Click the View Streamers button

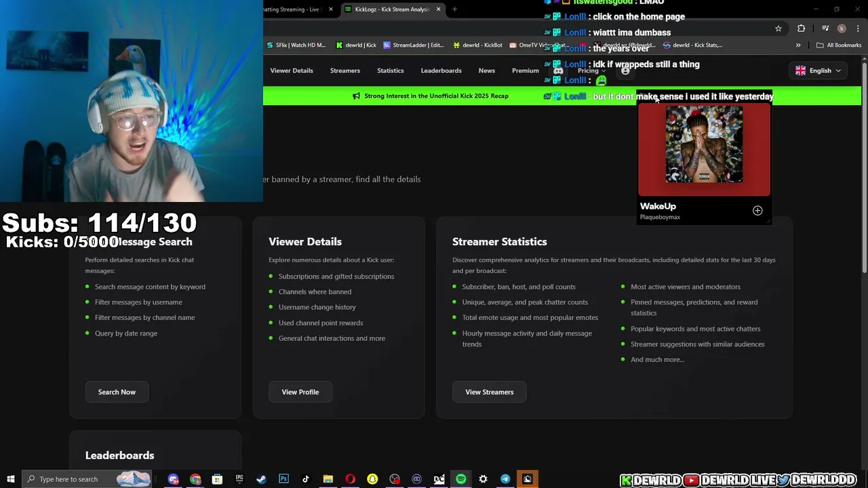[490, 392]
